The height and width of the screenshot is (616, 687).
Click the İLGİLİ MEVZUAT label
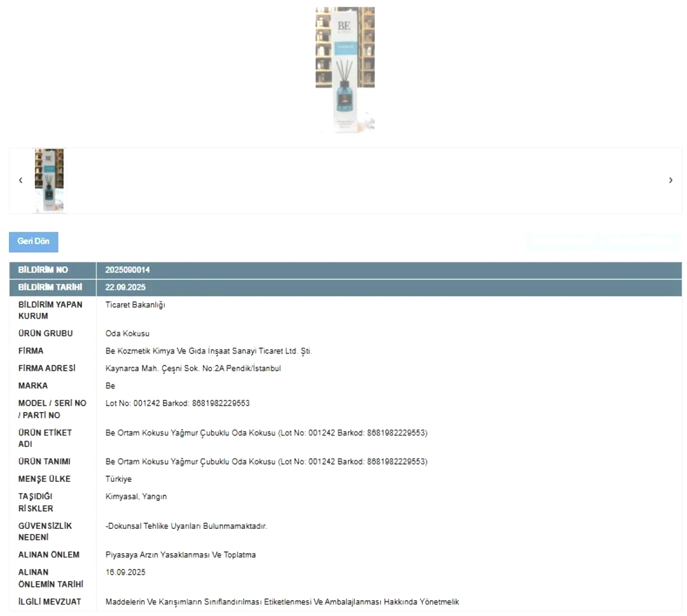[50, 602]
